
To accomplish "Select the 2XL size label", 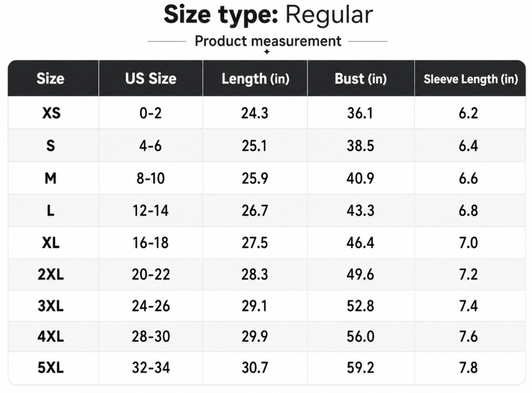I will coord(51,274).
